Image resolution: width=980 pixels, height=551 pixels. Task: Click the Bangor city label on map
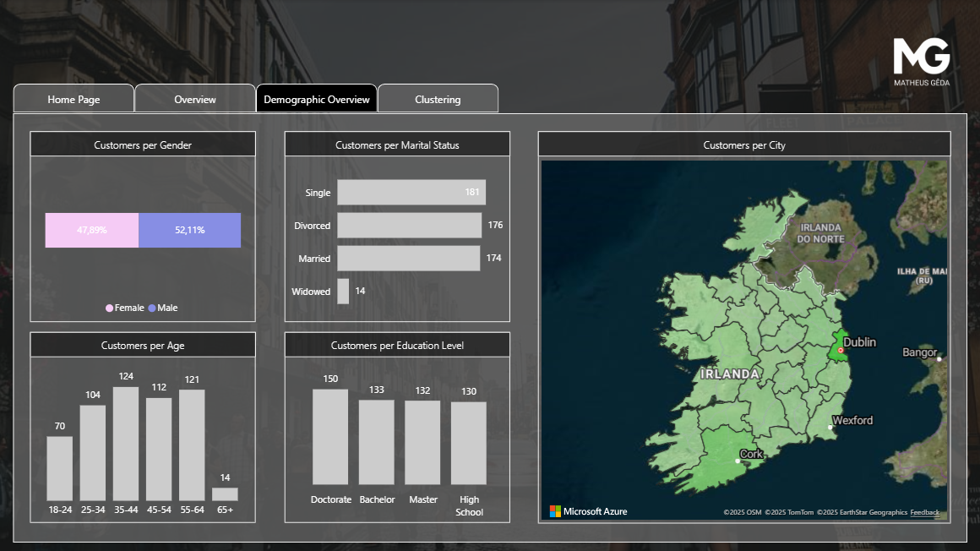click(919, 352)
